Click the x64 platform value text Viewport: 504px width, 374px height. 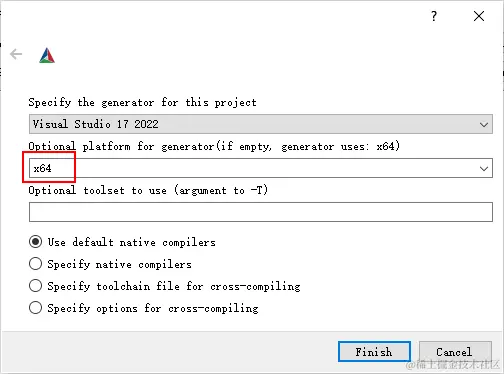pyautogui.click(x=42, y=168)
